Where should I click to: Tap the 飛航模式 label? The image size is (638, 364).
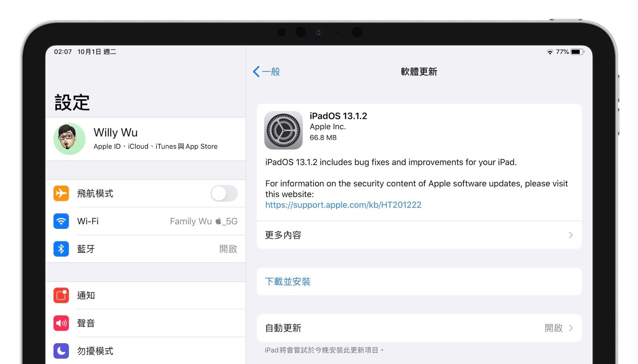[95, 193]
